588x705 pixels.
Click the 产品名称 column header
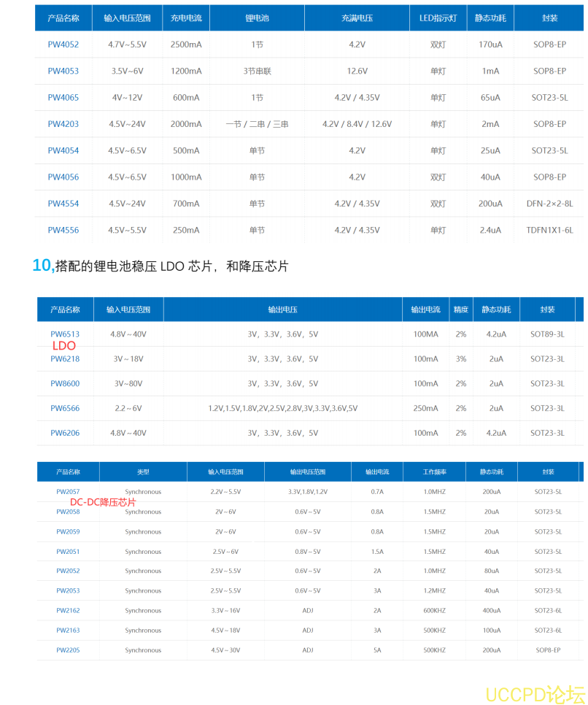(x=62, y=18)
